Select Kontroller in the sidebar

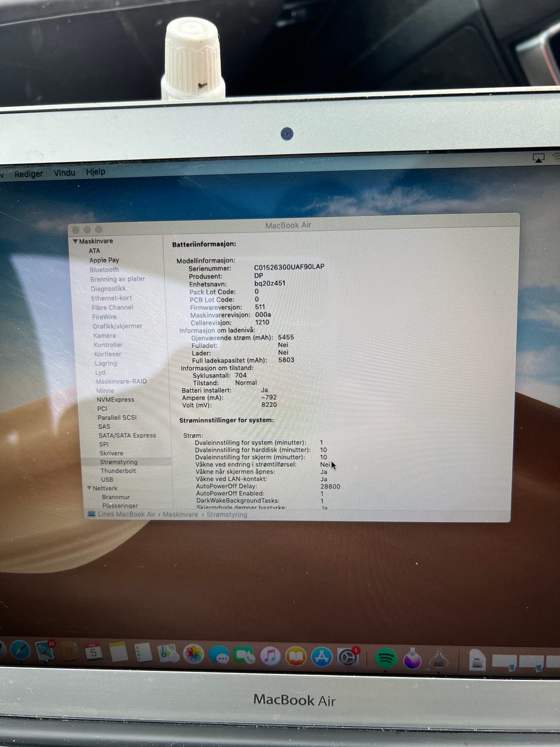[108, 345]
